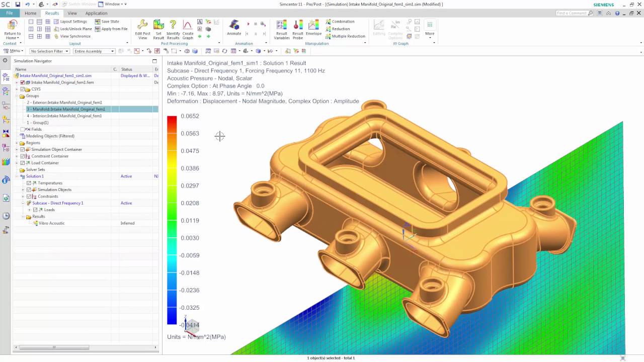Click the Envelope icon
Image resolution: width=644 pixels, height=362 pixels.
(x=313, y=25)
